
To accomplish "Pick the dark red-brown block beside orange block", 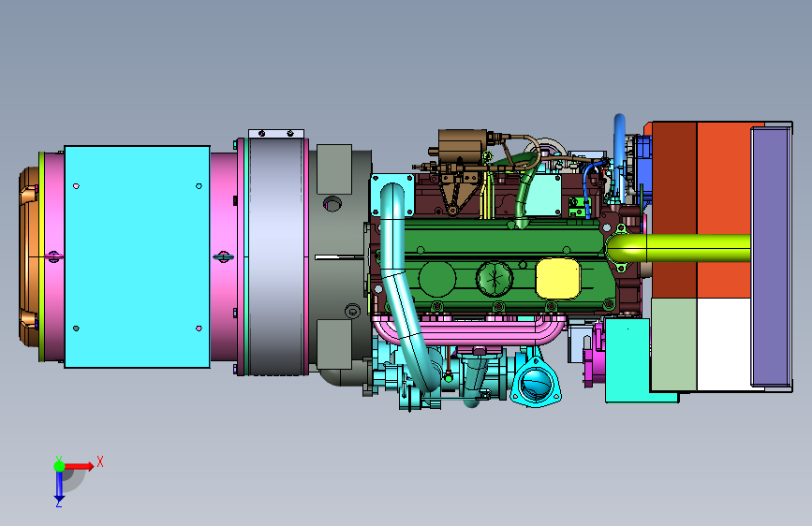I will [x=674, y=210].
